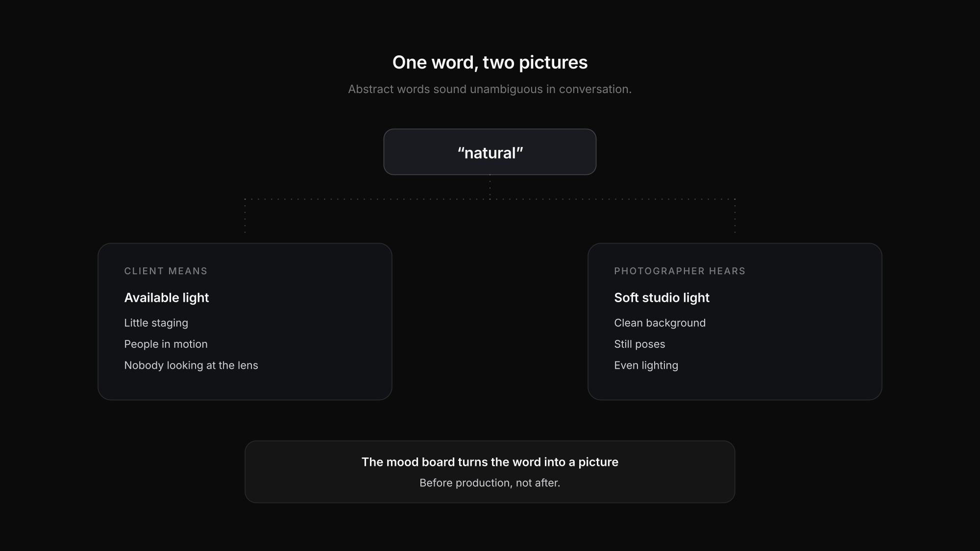Select the left dotted branch line
This screenshot has width=980, height=551.
[245, 216]
